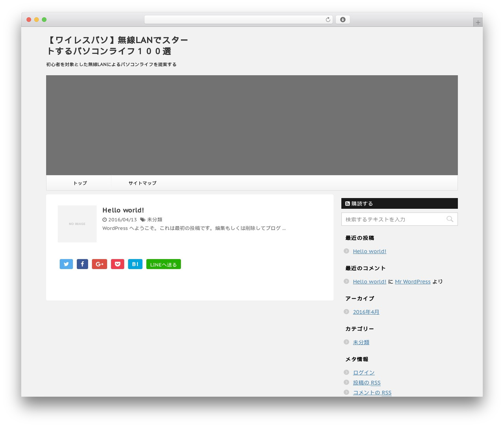The height and width of the screenshot is (427, 504).
Task: Click the tag icon beside 未分類 in post meta
Action: click(x=143, y=220)
